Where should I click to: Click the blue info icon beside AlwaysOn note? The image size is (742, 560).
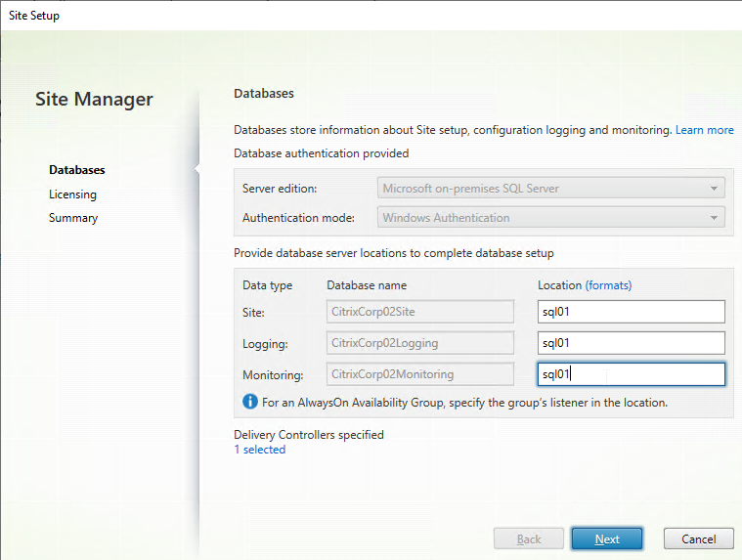click(250, 402)
